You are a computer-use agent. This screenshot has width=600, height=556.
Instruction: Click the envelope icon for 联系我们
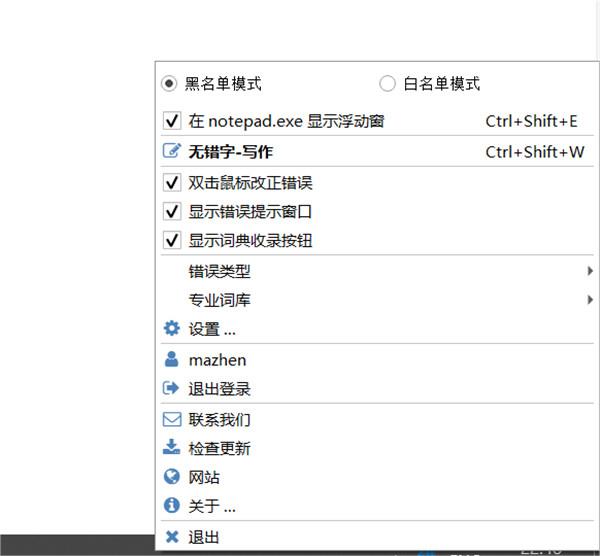171,420
